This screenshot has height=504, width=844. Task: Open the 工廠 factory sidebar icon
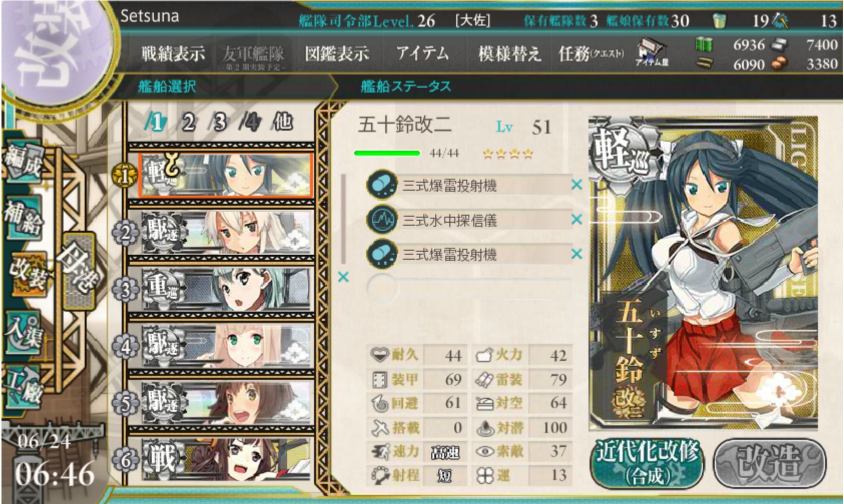click(x=23, y=387)
